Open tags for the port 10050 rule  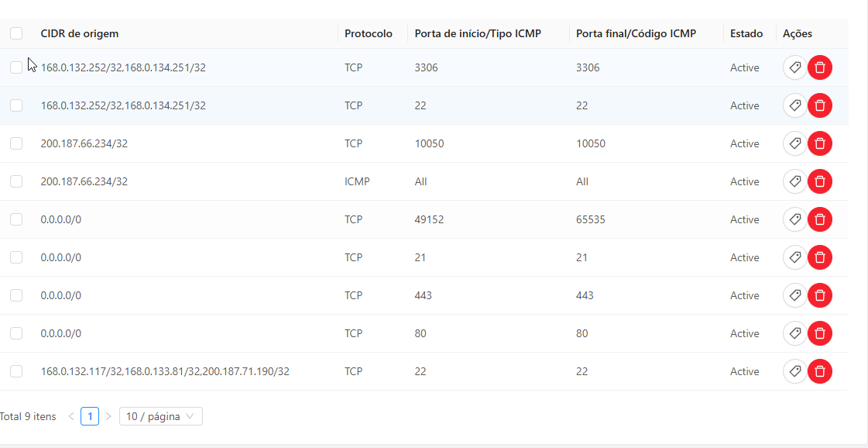pos(794,143)
